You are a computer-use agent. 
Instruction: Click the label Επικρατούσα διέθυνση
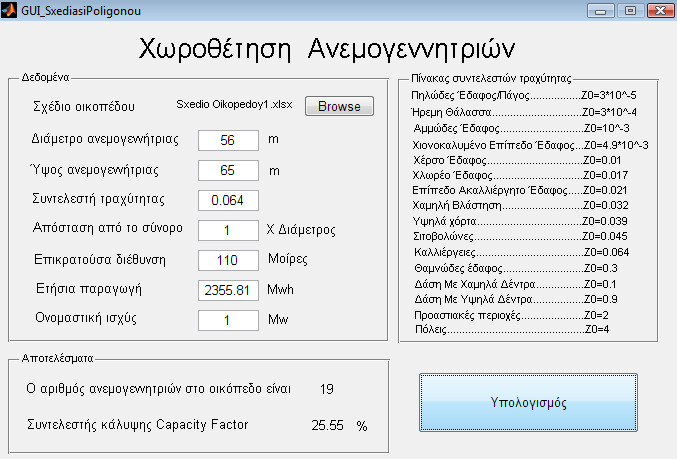tap(100, 260)
